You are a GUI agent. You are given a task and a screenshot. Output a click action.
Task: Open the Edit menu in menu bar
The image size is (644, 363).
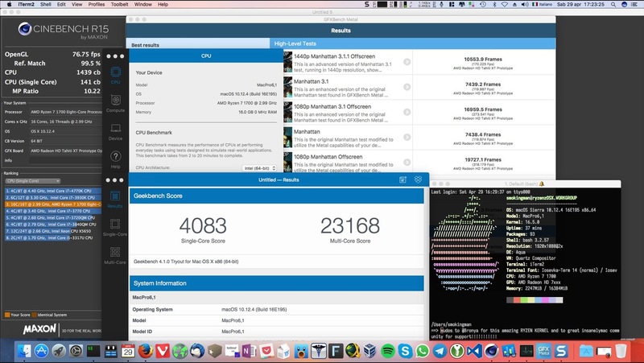pyautogui.click(x=61, y=4)
